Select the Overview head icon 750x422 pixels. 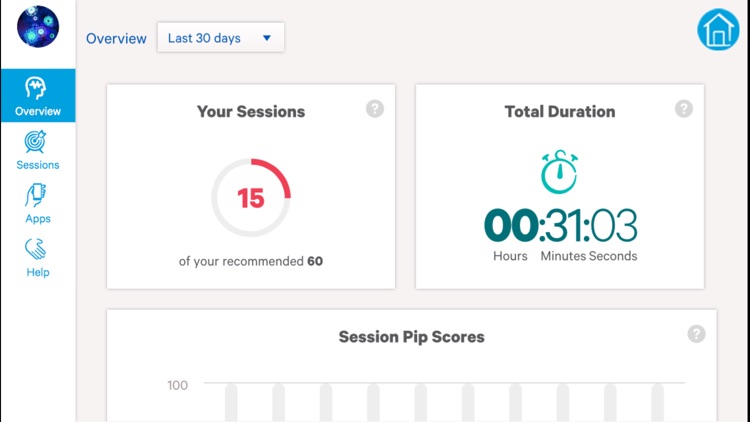pos(37,88)
